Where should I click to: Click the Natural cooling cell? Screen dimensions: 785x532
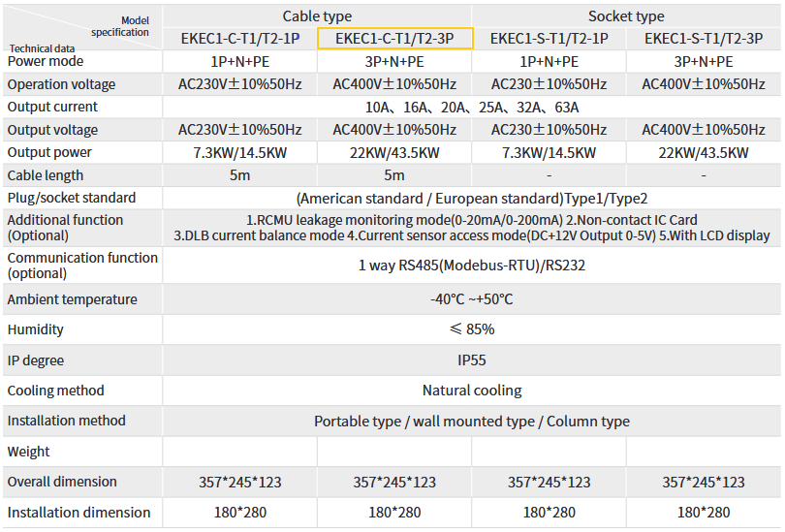[x=472, y=391]
